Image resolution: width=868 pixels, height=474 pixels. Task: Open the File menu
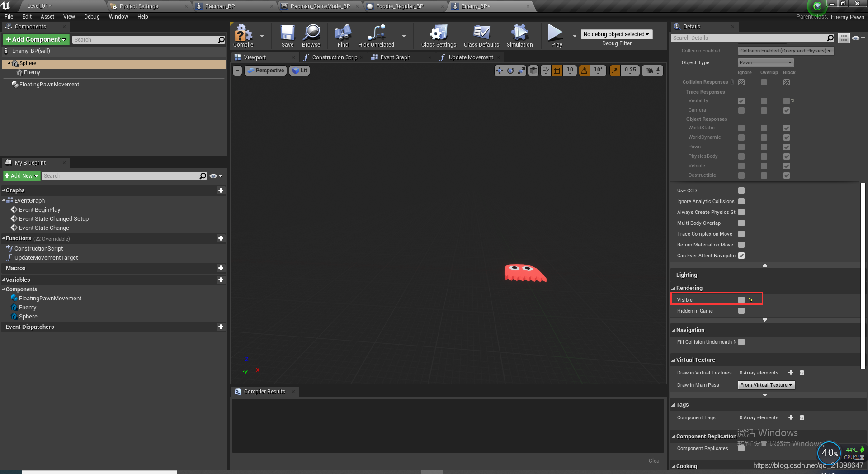coord(9,17)
